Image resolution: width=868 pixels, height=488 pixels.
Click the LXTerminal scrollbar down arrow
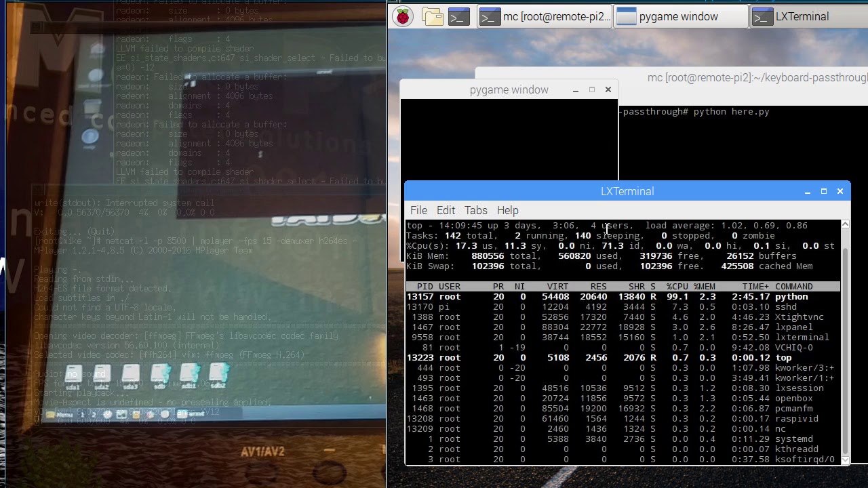pyautogui.click(x=845, y=460)
